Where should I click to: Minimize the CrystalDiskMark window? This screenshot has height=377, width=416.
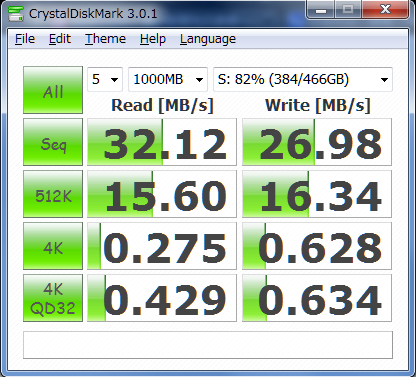(x=321, y=10)
